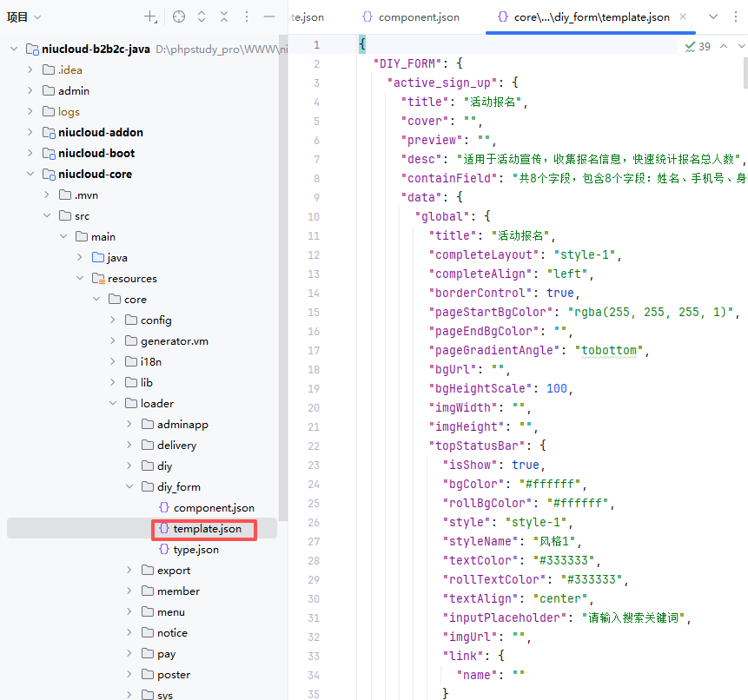Click the inspection checkmark showing 39 problems
Image resolution: width=748 pixels, height=700 pixels.
tap(697, 46)
